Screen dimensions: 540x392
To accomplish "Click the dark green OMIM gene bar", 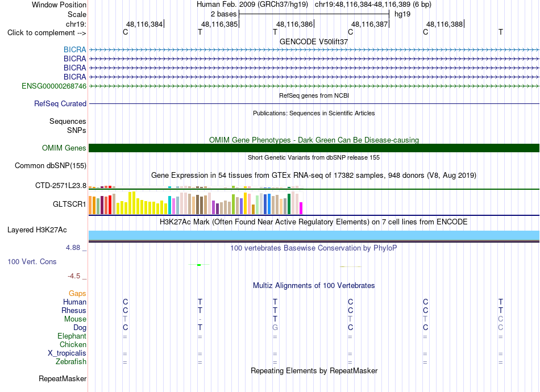I will click(314, 148).
